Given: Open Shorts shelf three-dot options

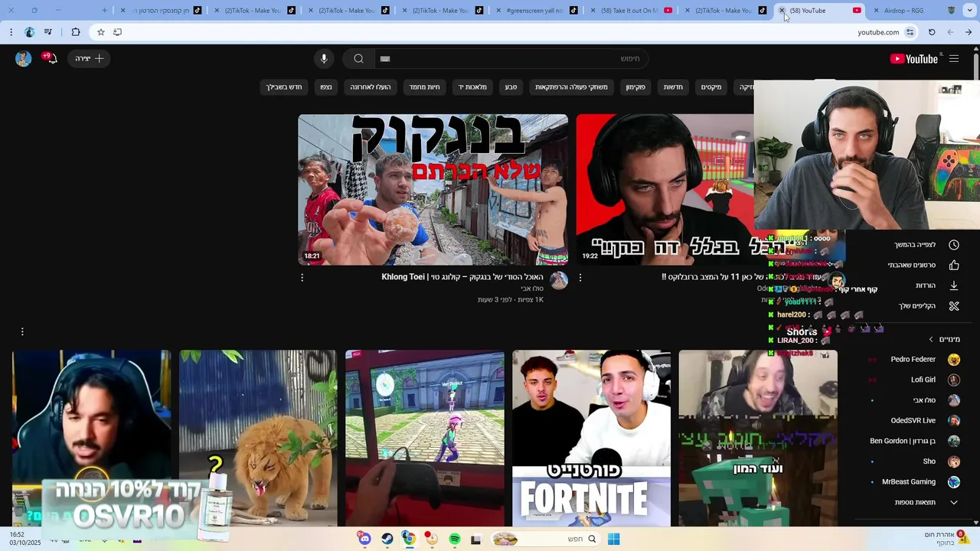Looking at the screenshot, I should point(22,331).
